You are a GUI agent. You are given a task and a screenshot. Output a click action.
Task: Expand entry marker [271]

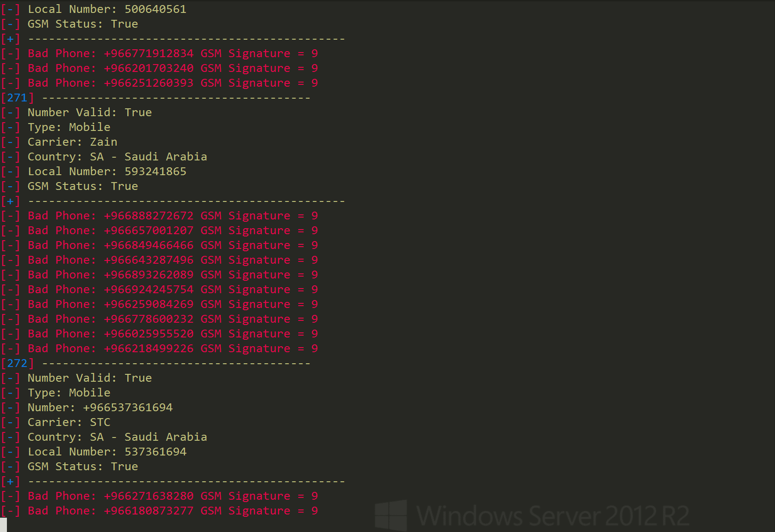coord(18,97)
